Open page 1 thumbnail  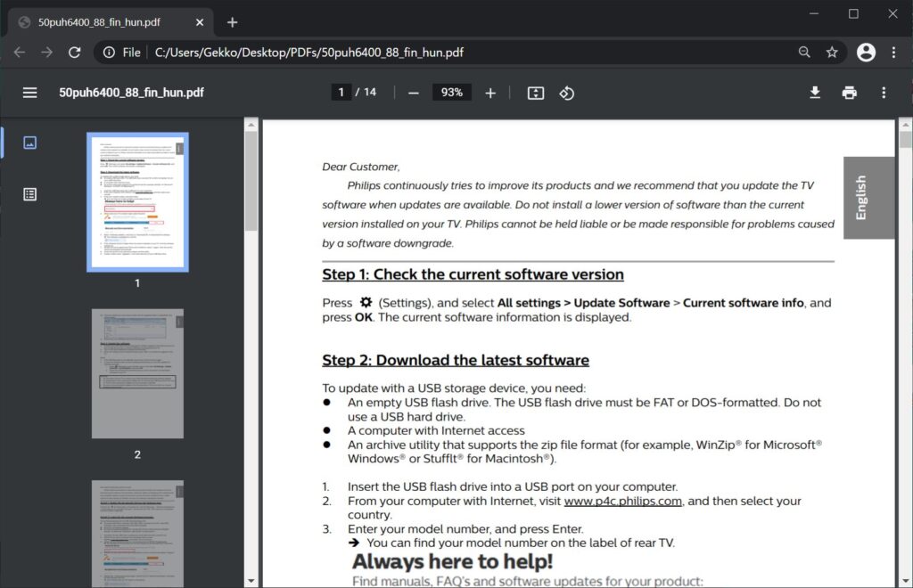tap(137, 202)
